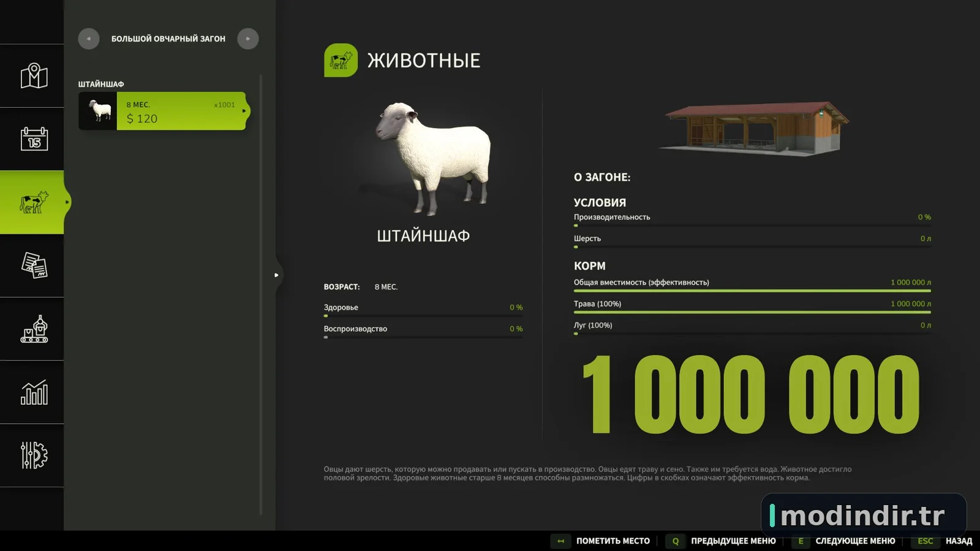Click the Воспроизводство progress bar

coord(423,337)
